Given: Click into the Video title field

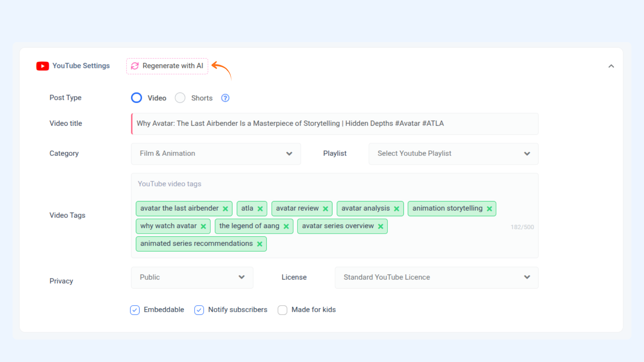Looking at the screenshot, I should 335,124.
